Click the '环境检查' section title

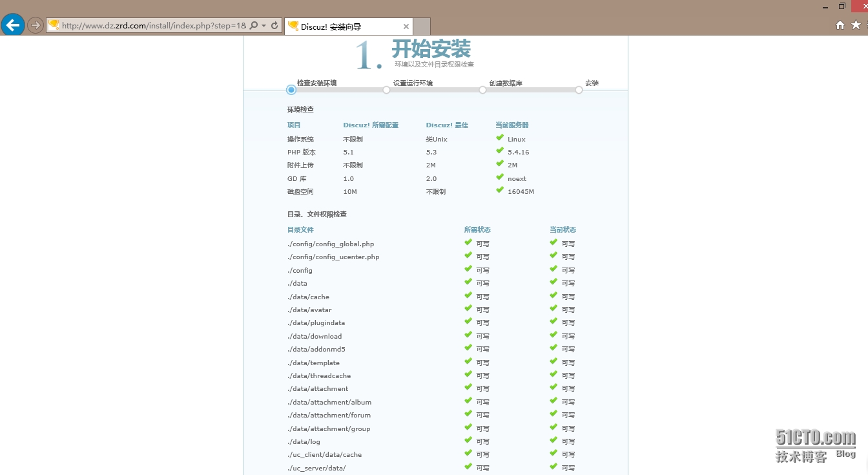[300, 110]
